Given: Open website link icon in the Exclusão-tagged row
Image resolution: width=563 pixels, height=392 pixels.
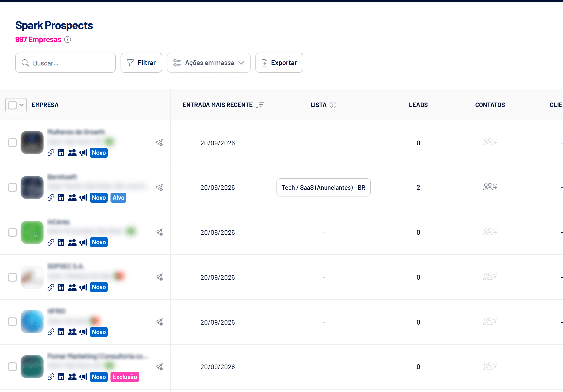Looking at the screenshot, I should click(x=51, y=377).
